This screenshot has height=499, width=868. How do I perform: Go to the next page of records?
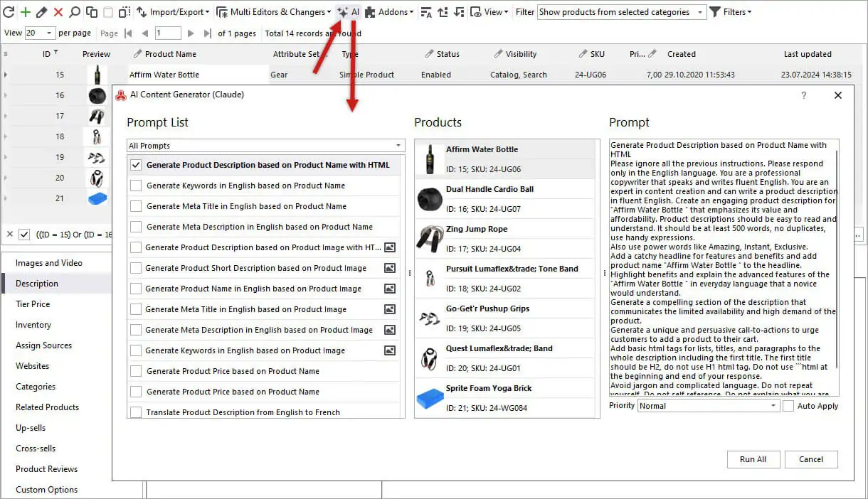pyautogui.click(x=190, y=33)
